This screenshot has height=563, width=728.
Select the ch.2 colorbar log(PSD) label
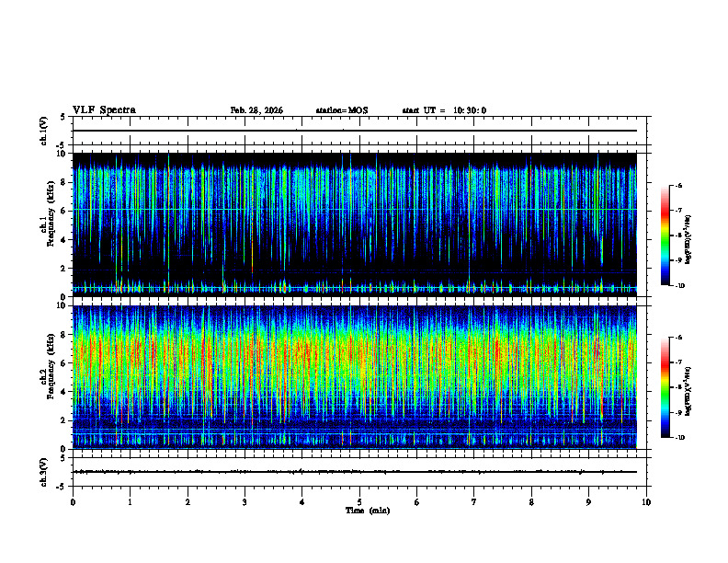pos(688,392)
